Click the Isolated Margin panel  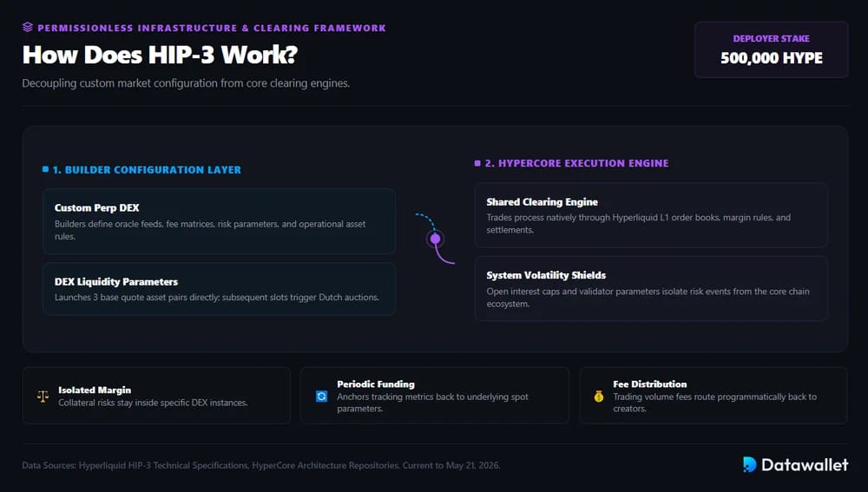(156, 396)
